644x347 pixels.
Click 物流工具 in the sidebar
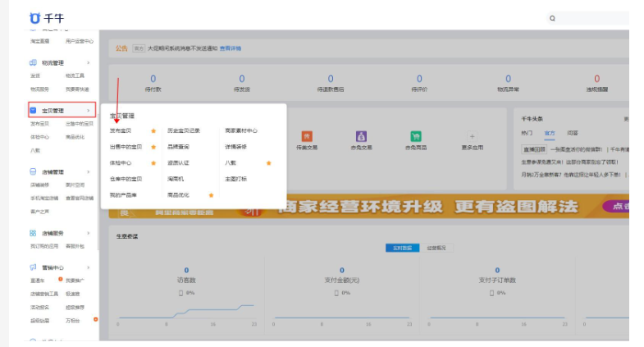tap(75, 75)
